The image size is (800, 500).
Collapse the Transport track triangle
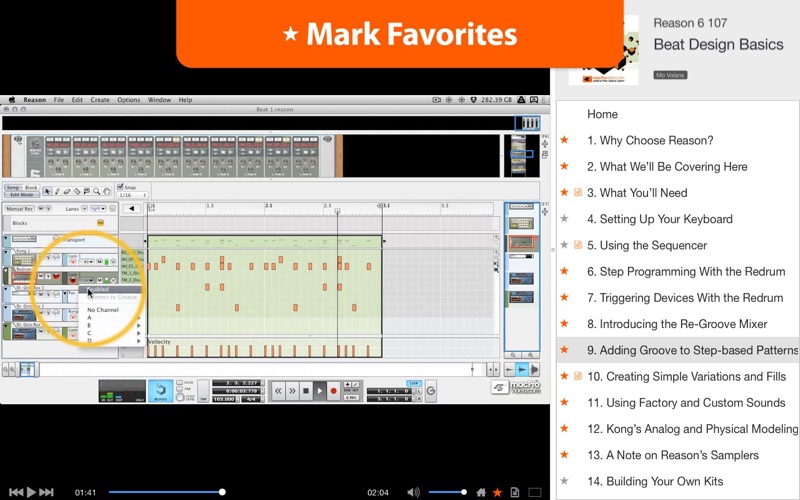[6, 239]
